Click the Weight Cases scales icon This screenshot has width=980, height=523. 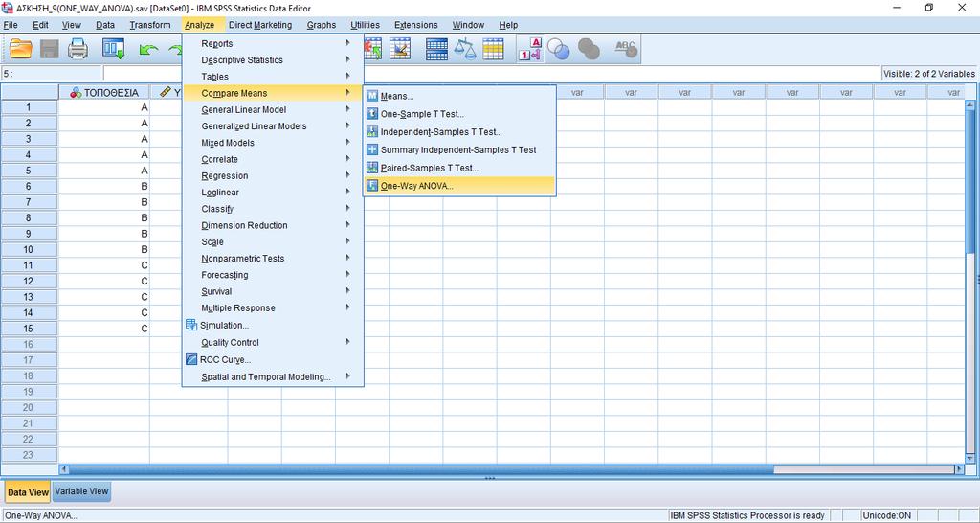[x=465, y=49]
